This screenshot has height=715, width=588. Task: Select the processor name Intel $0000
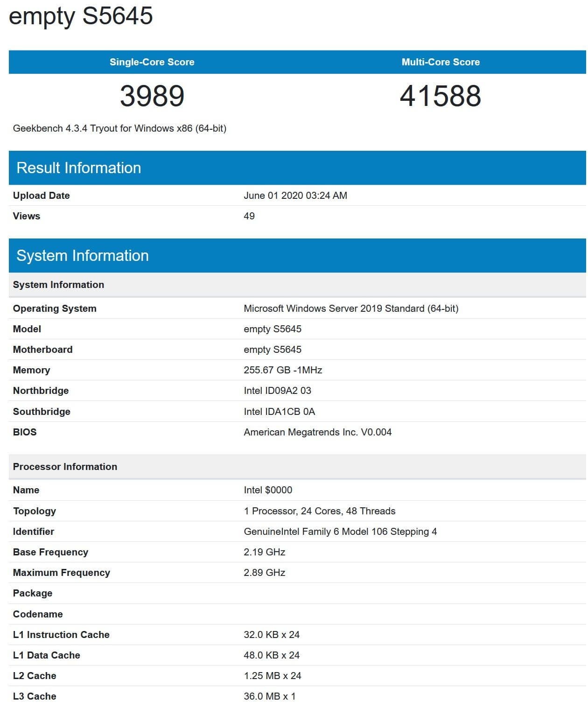pyautogui.click(x=268, y=490)
